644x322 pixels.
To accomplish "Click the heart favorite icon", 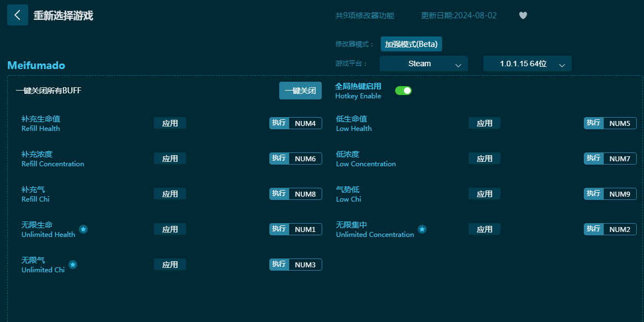I will pos(523,15).
